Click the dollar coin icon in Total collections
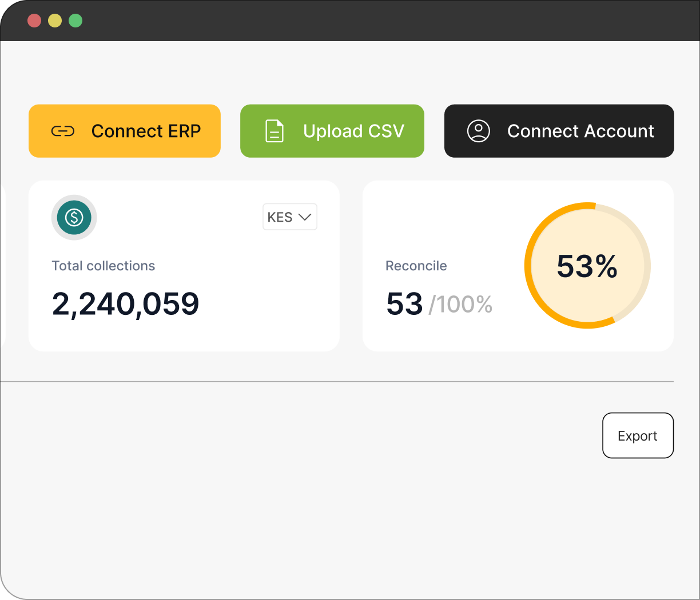The image size is (700, 600). coord(74,217)
